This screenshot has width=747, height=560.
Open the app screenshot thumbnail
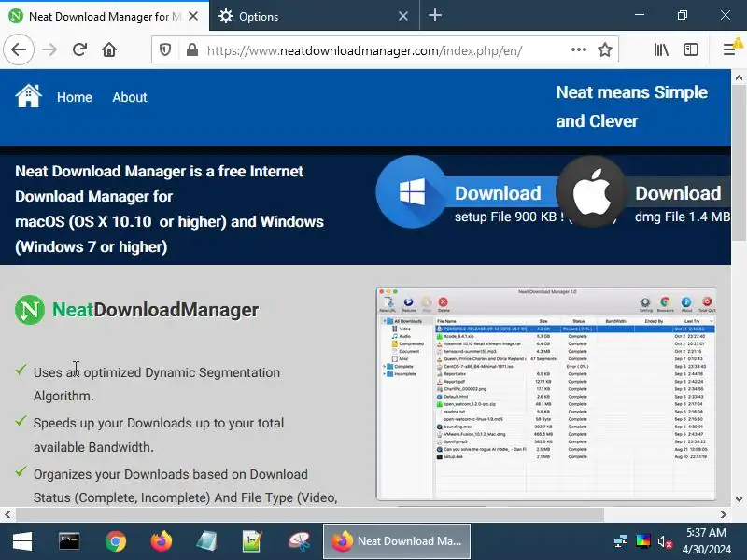tap(546, 393)
